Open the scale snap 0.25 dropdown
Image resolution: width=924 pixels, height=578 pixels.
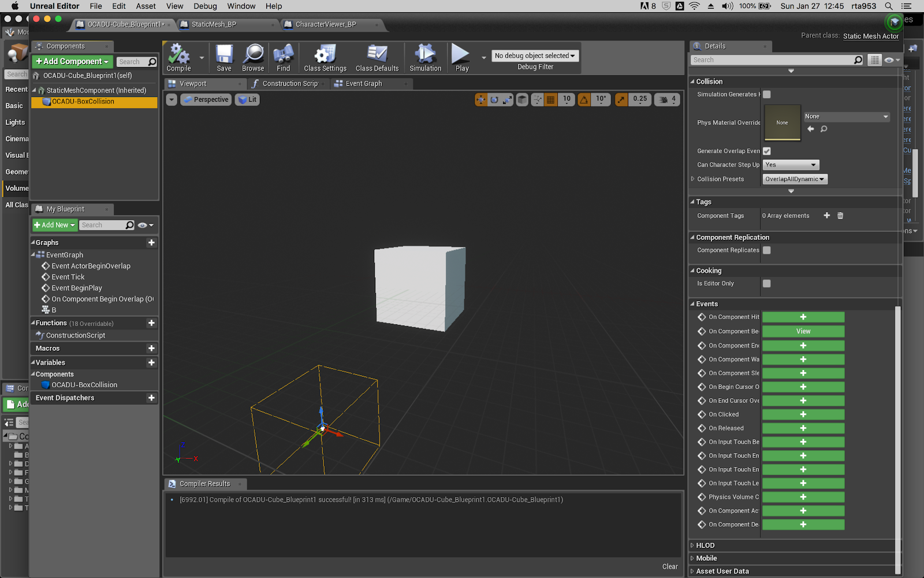coord(640,100)
